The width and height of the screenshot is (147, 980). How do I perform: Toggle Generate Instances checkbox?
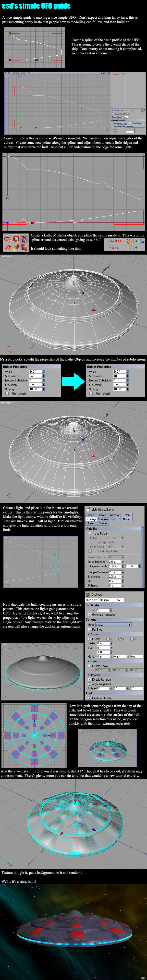click(x=89, y=614)
